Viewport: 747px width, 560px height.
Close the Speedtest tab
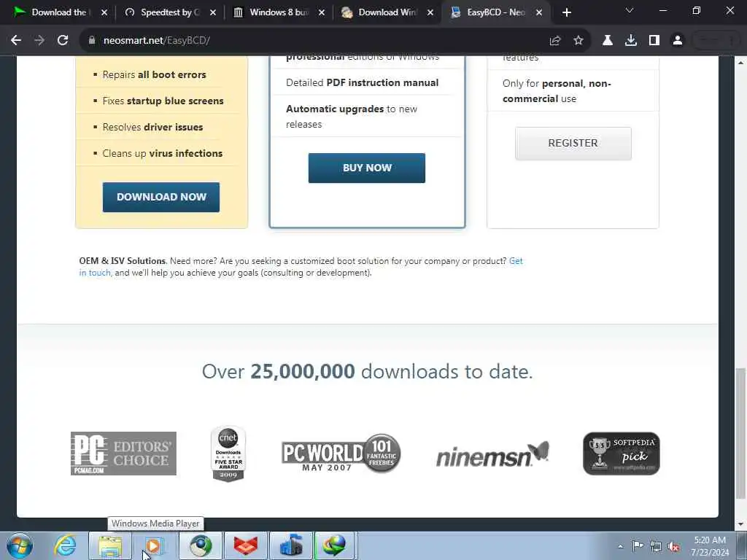[x=213, y=12]
